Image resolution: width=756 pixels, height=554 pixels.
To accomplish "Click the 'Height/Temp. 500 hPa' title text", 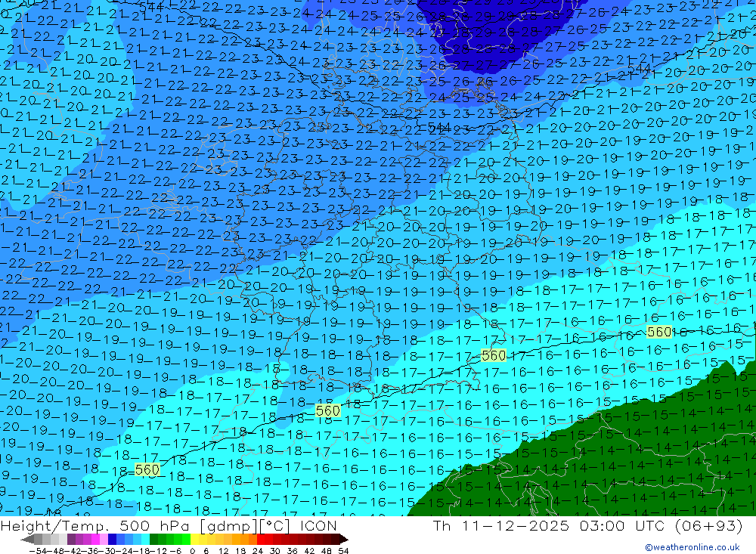I will point(94,525).
